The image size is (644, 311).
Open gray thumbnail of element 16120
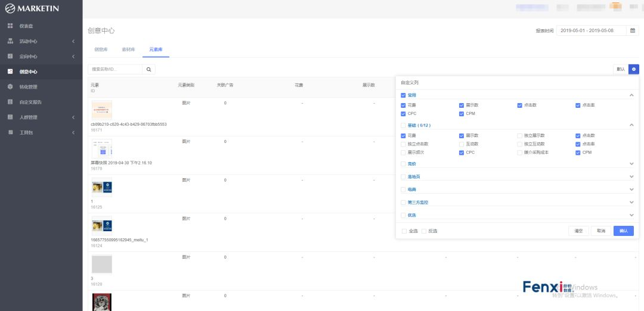coord(101,264)
